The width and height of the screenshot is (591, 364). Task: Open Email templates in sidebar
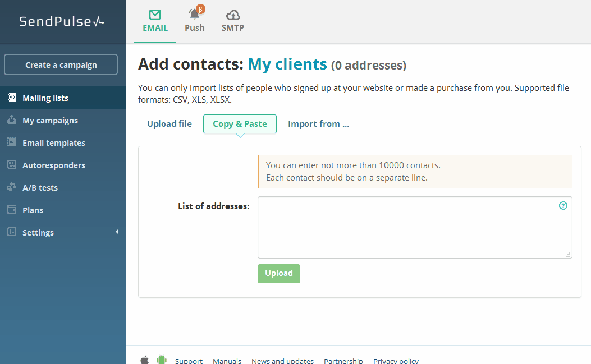[x=54, y=143]
